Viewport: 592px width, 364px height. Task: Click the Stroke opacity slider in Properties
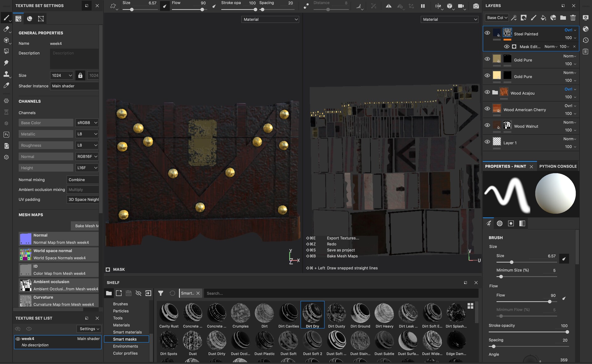[528, 332]
